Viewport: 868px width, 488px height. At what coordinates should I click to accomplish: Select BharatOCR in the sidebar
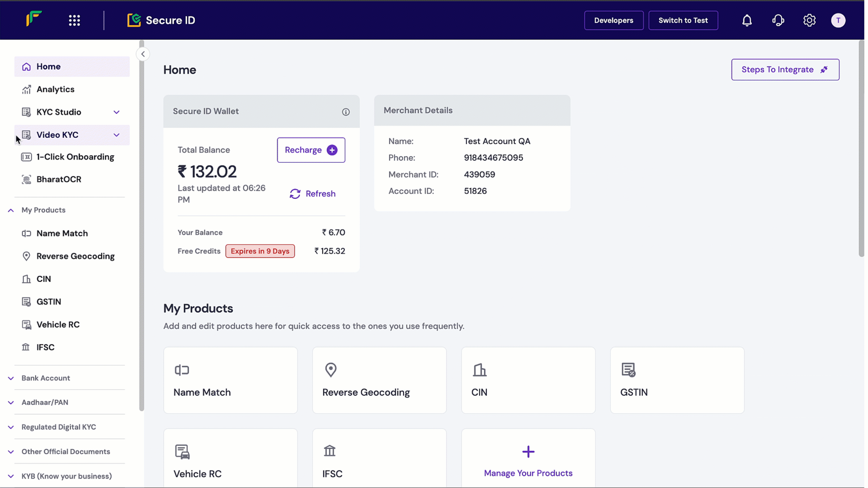click(59, 179)
